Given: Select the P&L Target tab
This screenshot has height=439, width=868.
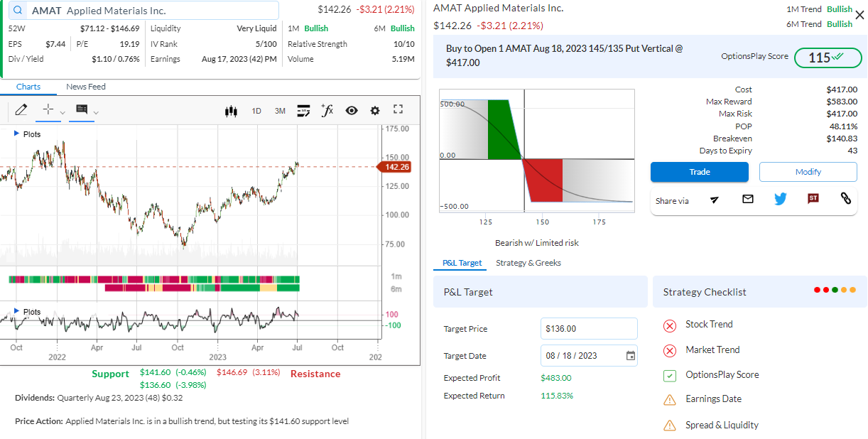Looking at the screenshot, I should [462, 263].
